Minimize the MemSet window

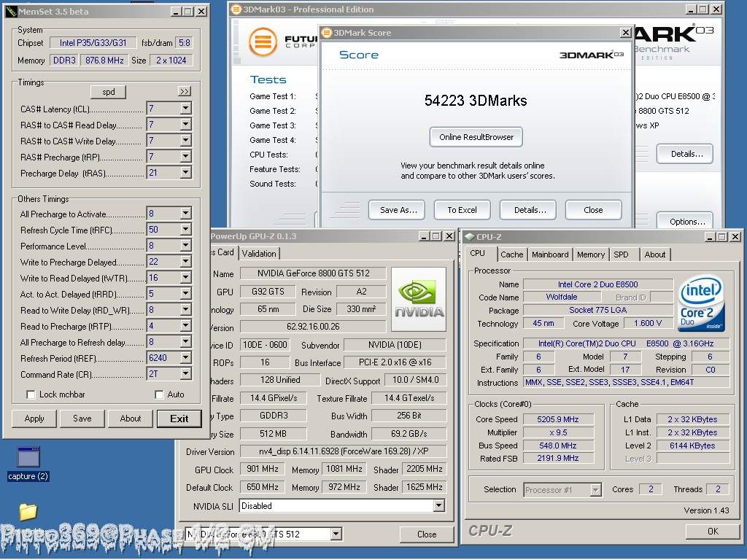pos(176,12)
